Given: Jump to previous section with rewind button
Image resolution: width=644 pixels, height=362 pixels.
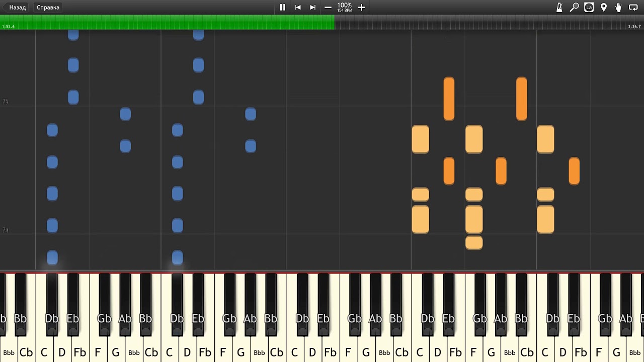Looking at the screenshot, I should point(298,7).
